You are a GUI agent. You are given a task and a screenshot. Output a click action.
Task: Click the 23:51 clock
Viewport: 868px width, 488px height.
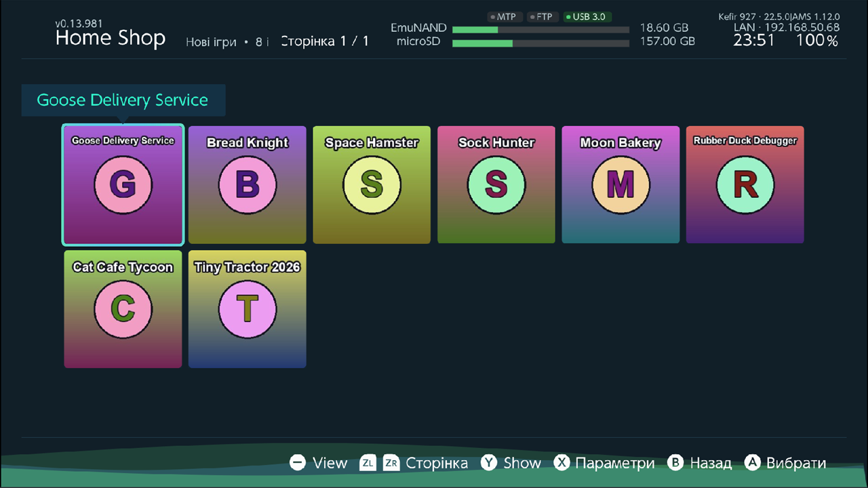[754, 41]
